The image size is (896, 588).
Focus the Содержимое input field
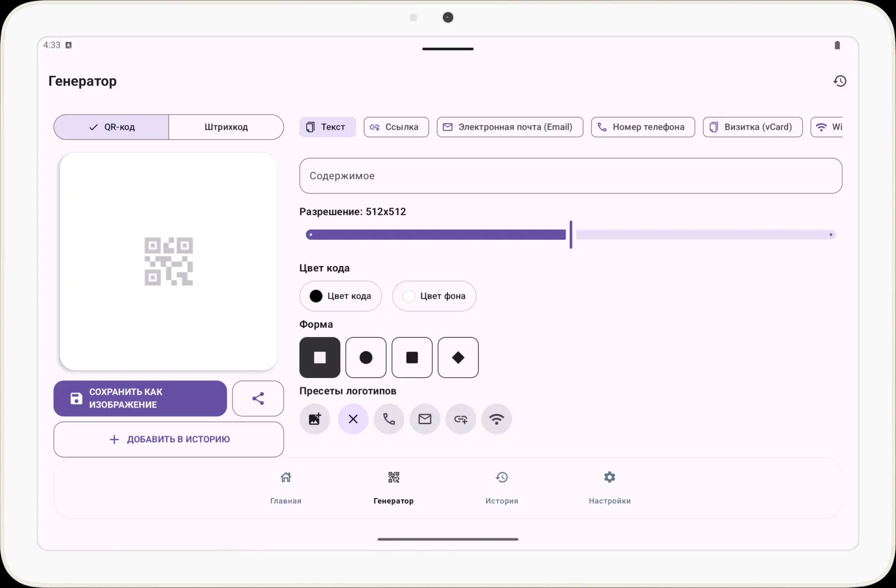click(571, 175)
